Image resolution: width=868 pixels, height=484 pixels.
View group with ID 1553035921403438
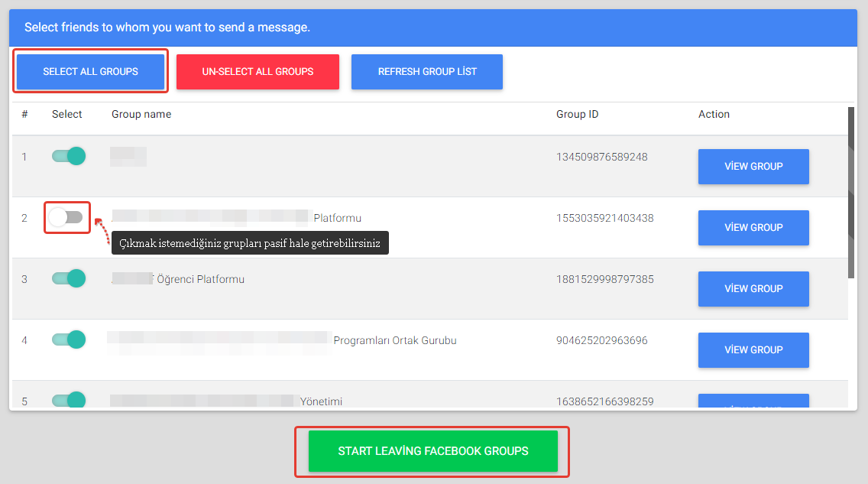click(753, 228)
